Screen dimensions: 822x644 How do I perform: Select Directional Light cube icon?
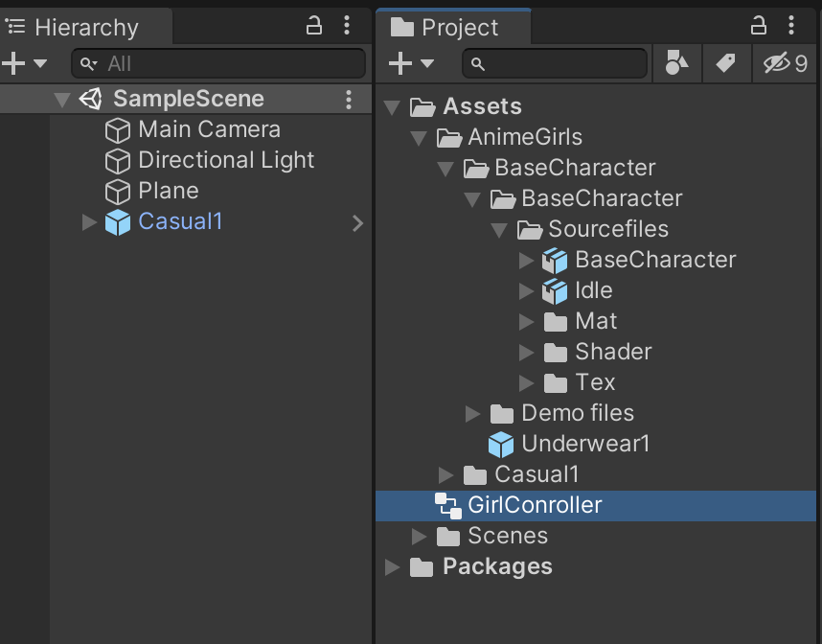pos(118,160)
